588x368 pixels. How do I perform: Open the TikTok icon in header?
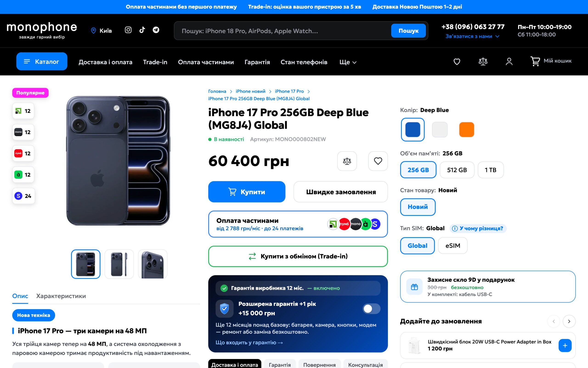[142, 30]
